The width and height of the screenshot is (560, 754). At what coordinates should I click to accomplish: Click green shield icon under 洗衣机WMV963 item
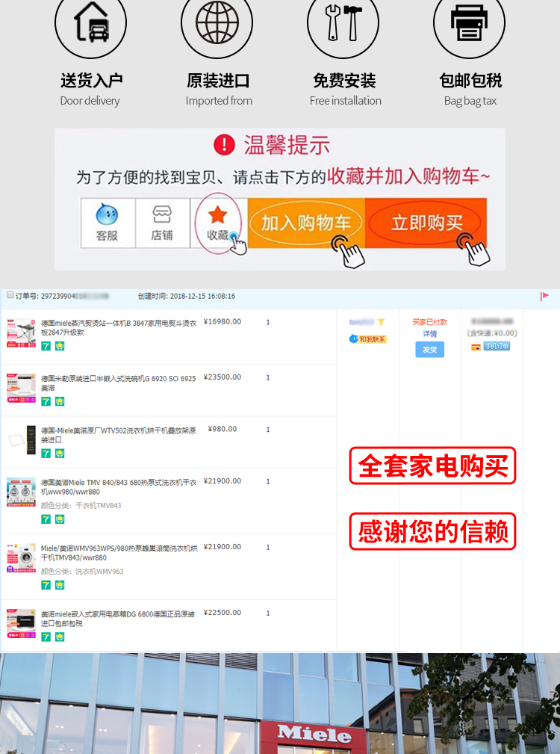(x=60, y=584)
